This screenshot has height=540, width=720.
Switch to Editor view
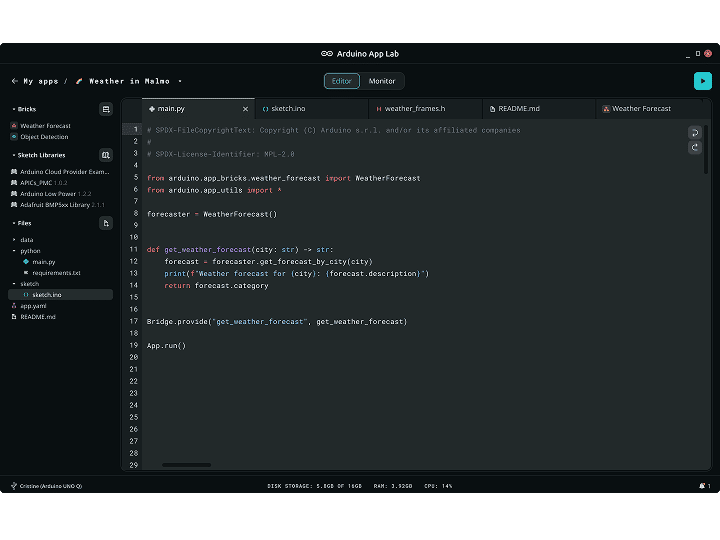(x=342, y=81)
